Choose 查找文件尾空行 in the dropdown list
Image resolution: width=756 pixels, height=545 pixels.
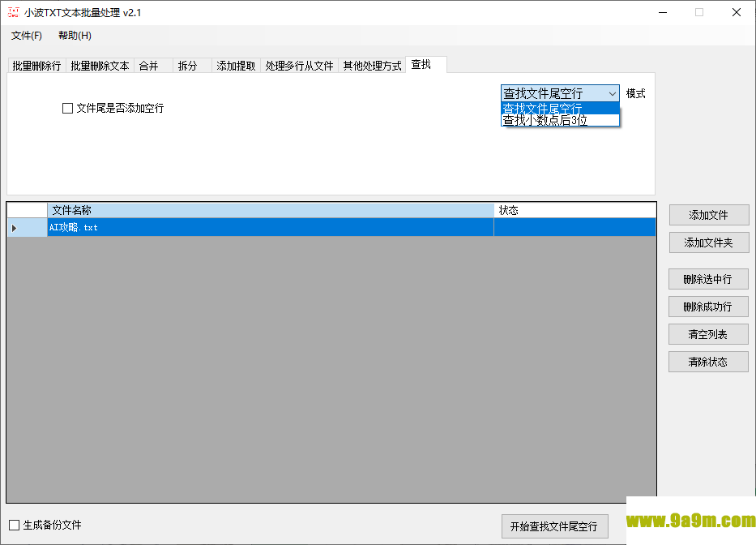560,108
